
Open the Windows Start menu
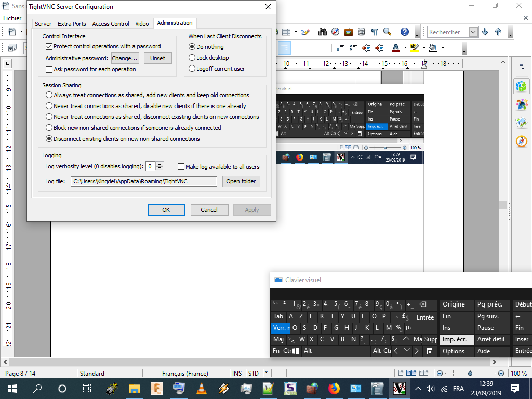click(12, 389)
